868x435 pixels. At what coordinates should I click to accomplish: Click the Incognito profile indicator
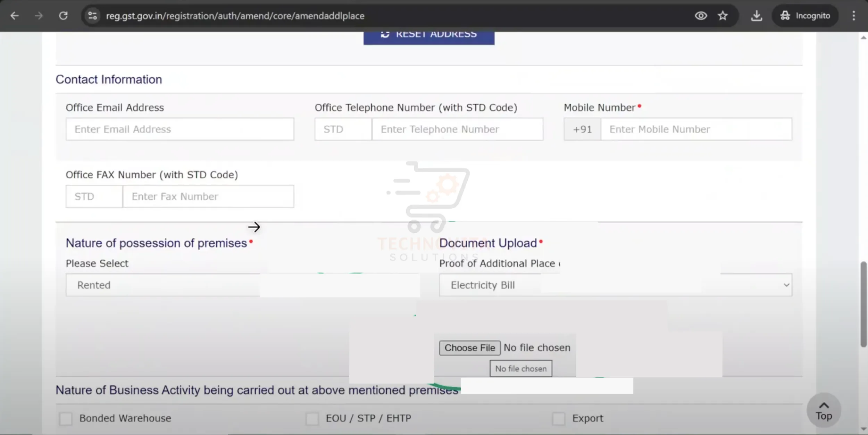point(805,16)
